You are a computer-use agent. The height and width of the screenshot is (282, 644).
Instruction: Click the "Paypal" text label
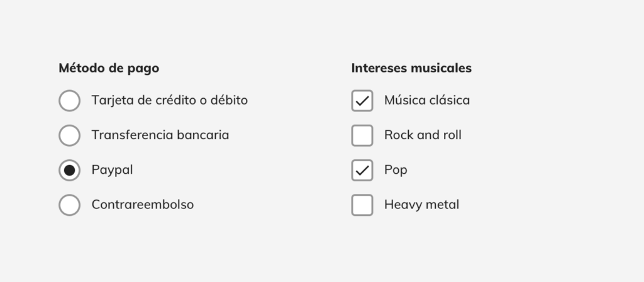pyautogui.click(x=112, y=170)
